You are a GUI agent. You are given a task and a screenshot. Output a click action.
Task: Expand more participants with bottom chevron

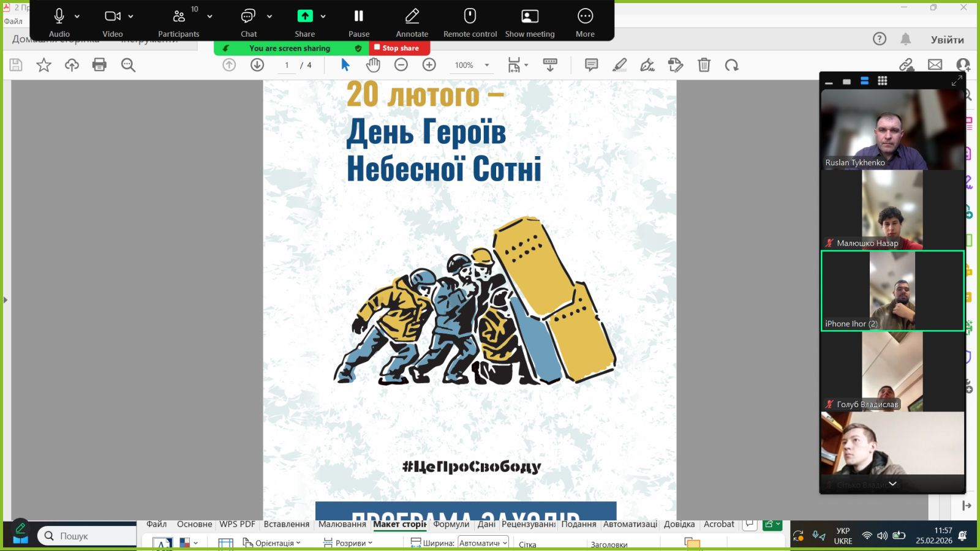click(x=892, y=484)
